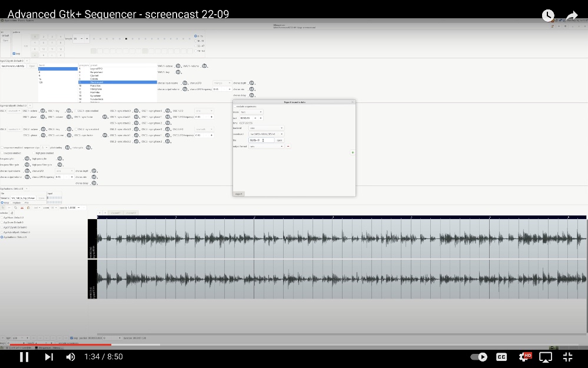Open the video in Miniplayer mode

[545, 357]
